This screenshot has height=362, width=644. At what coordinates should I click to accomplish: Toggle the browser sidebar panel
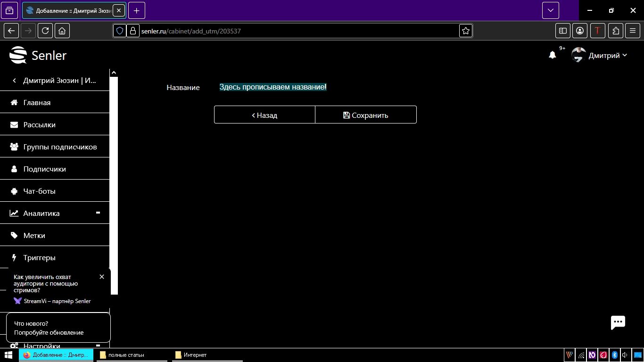563,31
